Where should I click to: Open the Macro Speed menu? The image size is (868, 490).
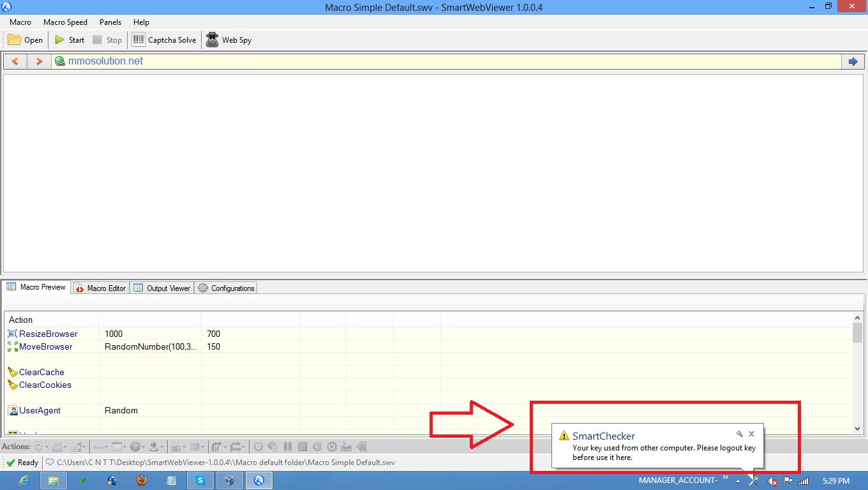pyautogui.click(x=65, y=22)
